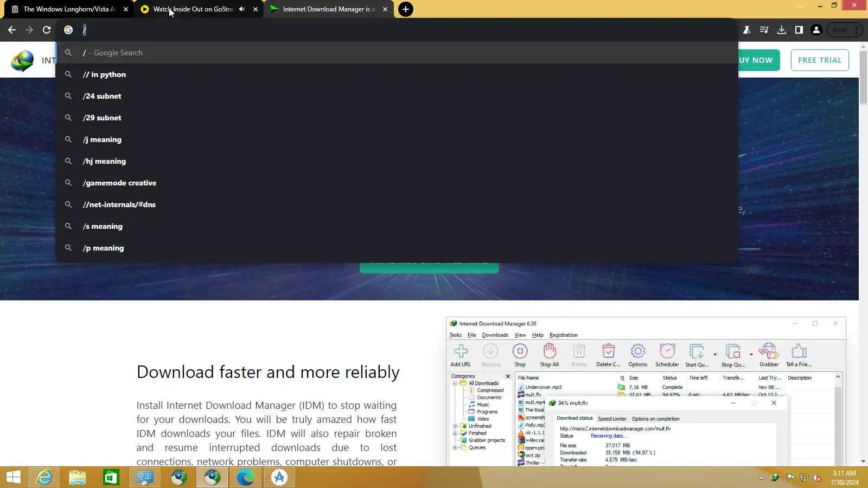The height and width of the screenshot is (488, 868).
Task: Pick the '/24 subnet' suggestion
Action: pos(397,96)
